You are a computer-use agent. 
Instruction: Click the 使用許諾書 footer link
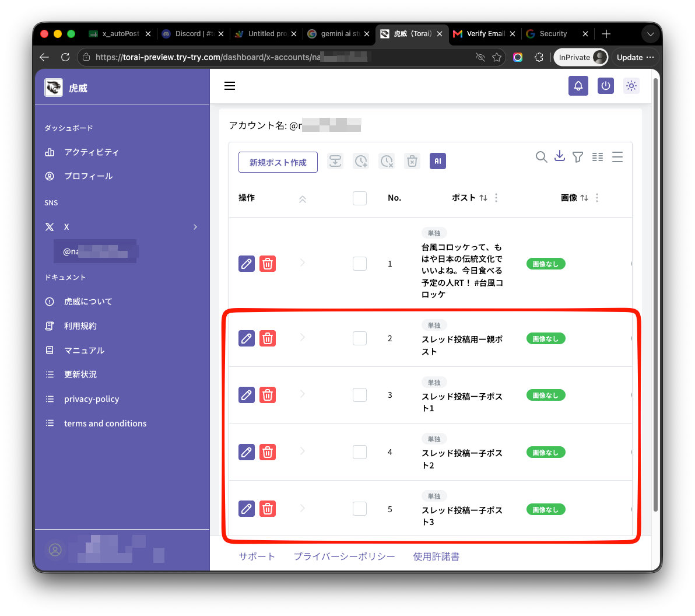click(x=436, y=556)
